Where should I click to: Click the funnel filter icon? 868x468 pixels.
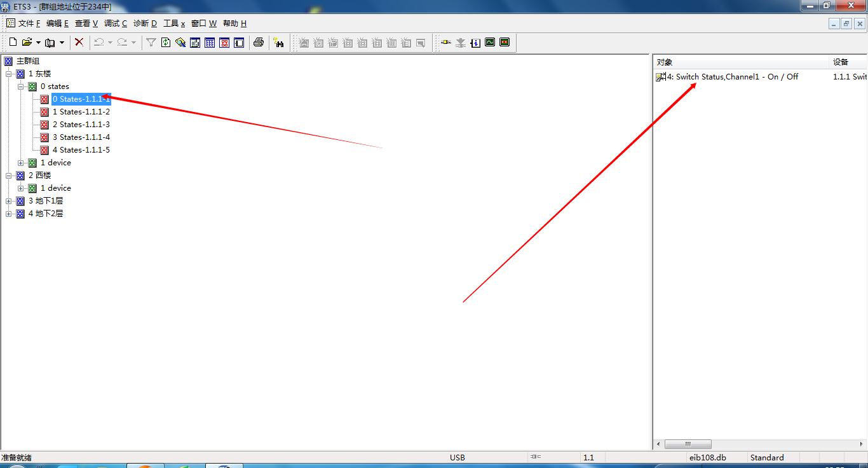[151, 43]
